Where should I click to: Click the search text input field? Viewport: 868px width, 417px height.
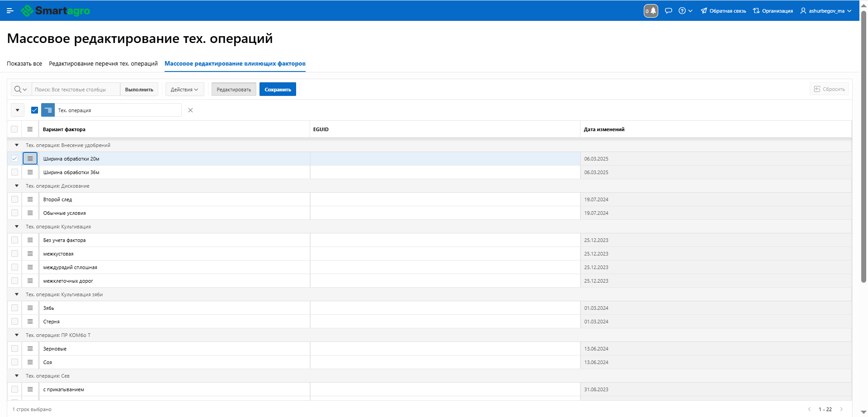click(75, 90)
